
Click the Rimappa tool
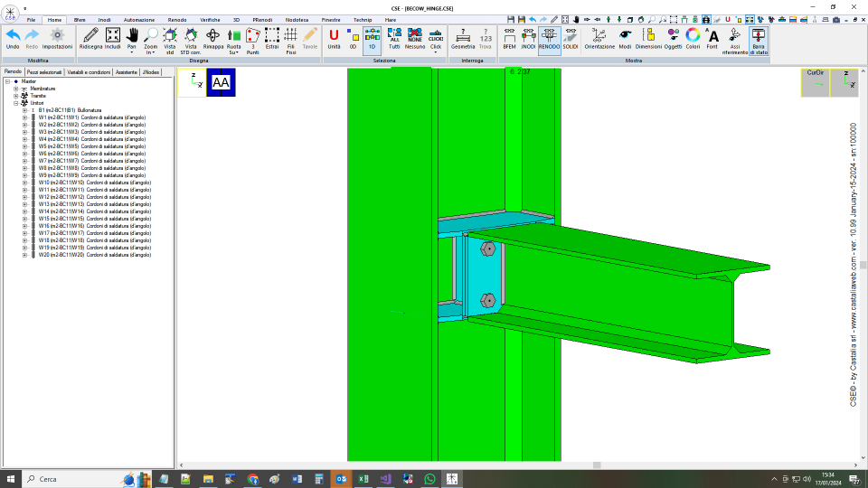pyautogui.click(x=213, y=39)
